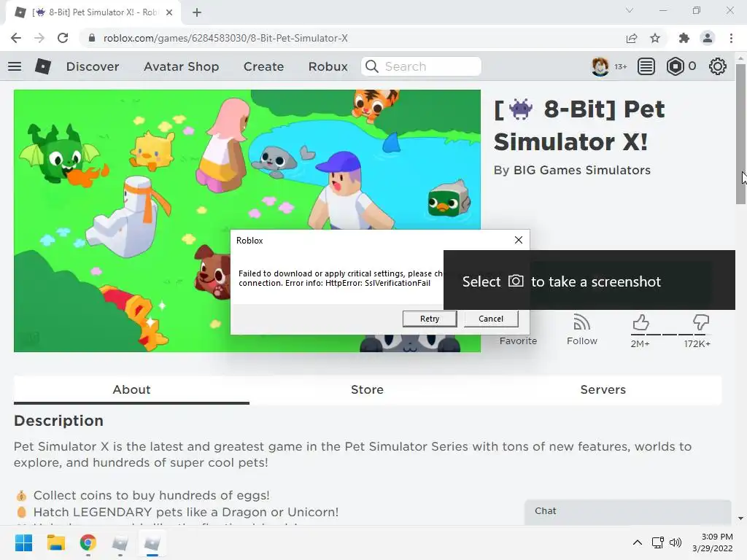Open the Avatar Shop page
The width and height of the screenshot is (747, 560).
(x=181, y=66)
